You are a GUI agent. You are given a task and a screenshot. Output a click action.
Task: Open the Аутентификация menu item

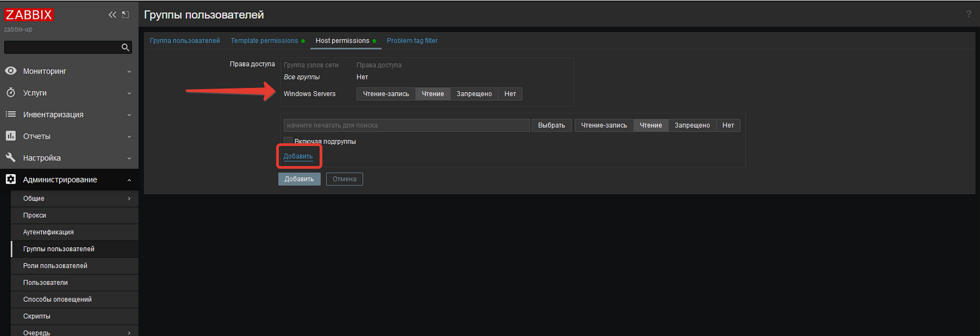point(75,232)
